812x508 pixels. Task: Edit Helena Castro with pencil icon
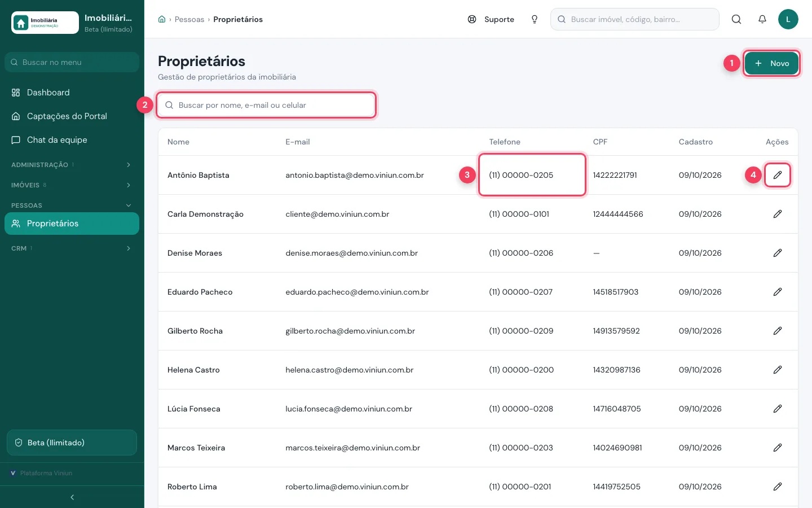click(x=778, y=370)
